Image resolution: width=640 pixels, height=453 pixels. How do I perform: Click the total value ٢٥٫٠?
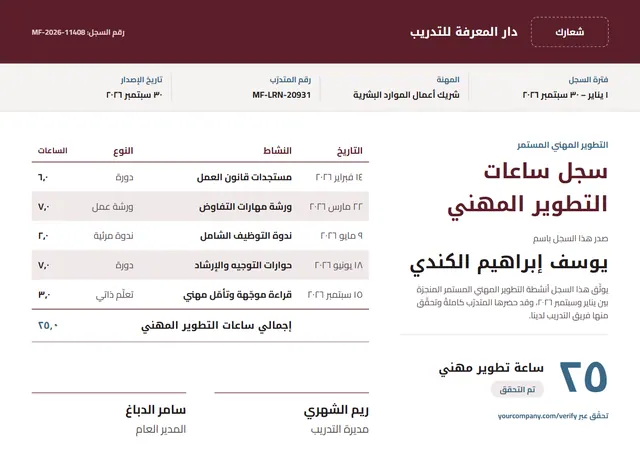(x=48, y=325)
